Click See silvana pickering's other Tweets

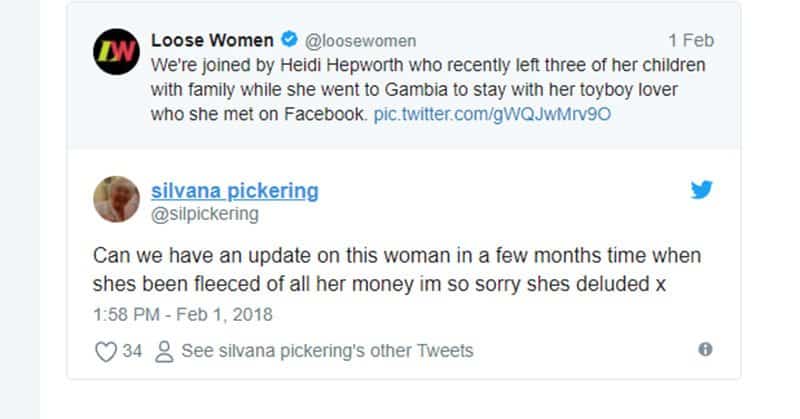[x=327, y=351]
